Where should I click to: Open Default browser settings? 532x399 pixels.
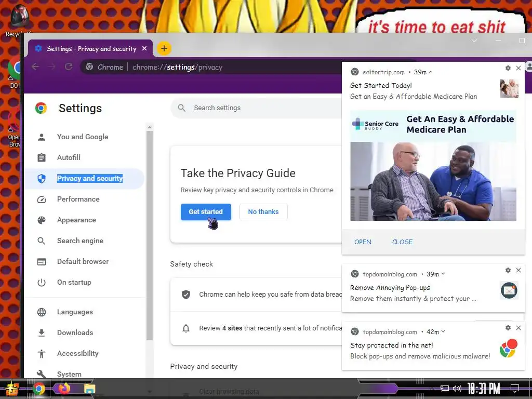point(83,261)
